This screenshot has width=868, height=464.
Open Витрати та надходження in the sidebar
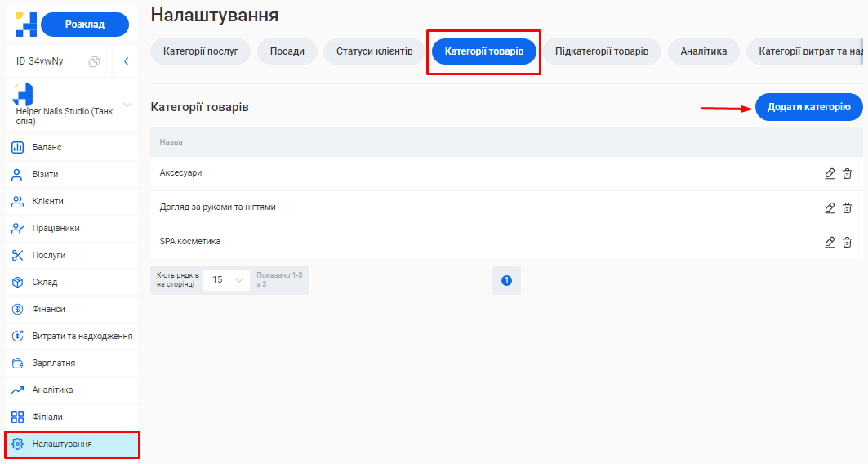pyautogui.click(x=82, y=336)
